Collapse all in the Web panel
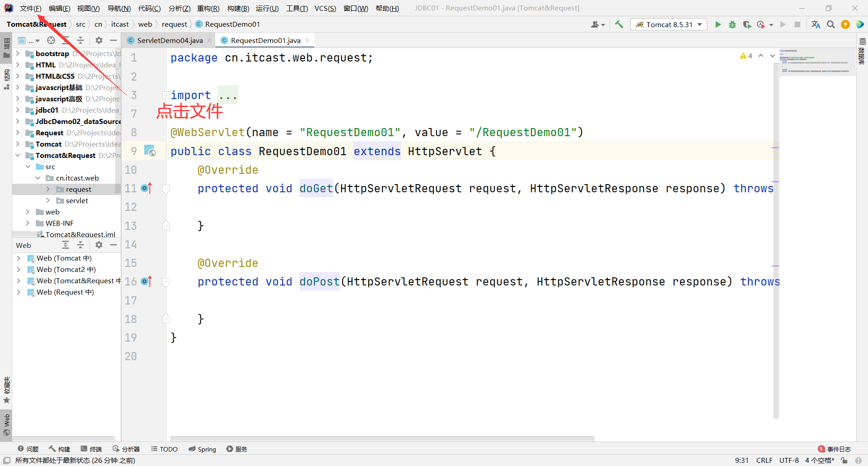 click(80, 245)
